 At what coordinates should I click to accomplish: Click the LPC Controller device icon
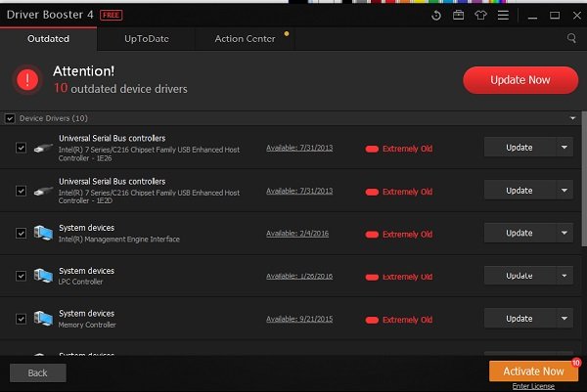pyautogui.click(x=43, y=276)
